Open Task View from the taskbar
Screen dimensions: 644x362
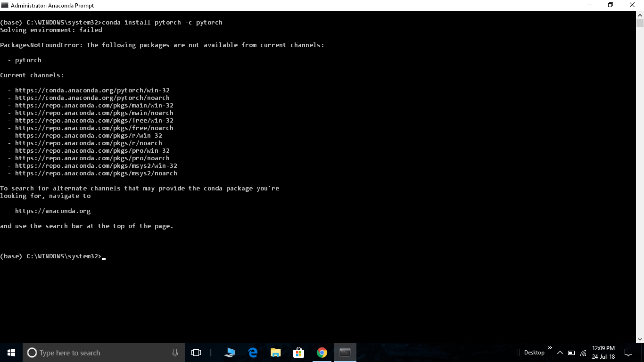click(196, 353)
